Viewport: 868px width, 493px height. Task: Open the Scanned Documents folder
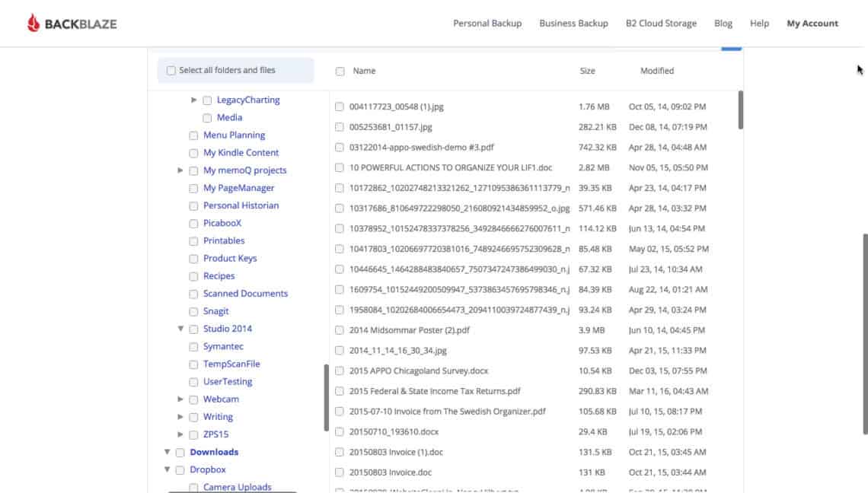pyautogui.click(x=245, y=293)
